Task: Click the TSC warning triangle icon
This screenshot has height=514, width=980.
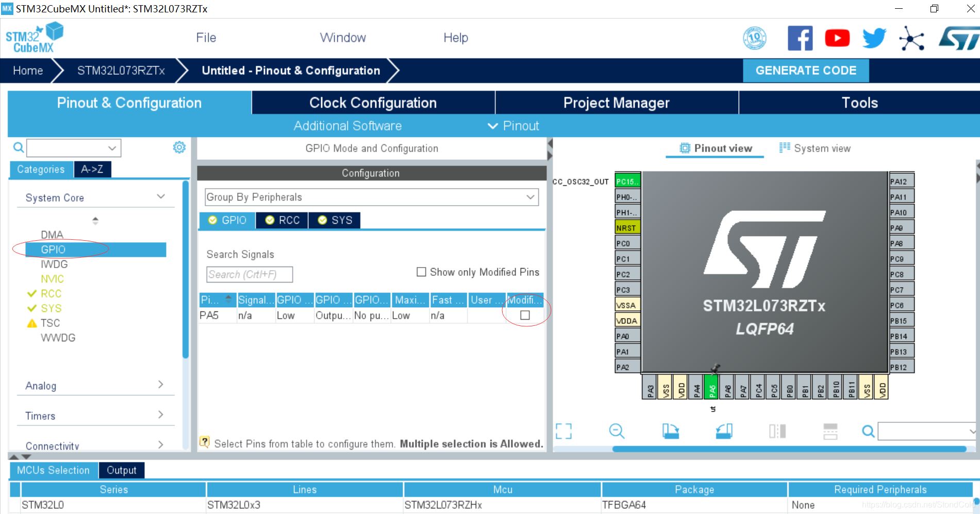Action: [32, 323]
